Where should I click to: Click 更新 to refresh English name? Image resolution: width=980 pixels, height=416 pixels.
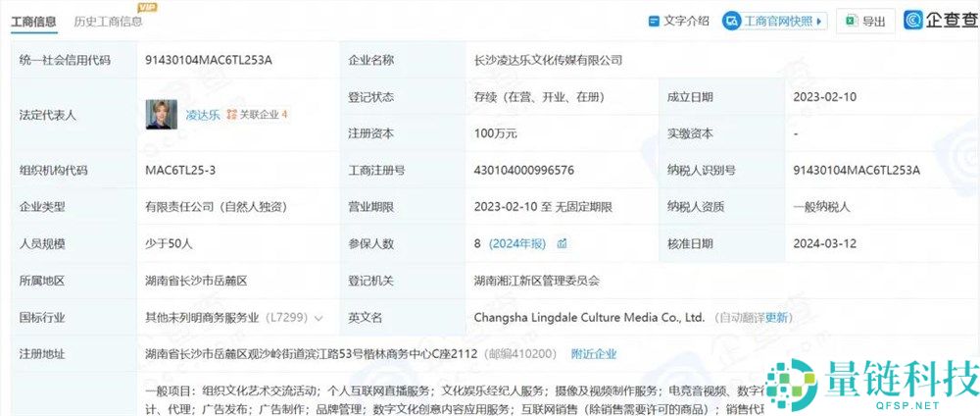click(776, 318)
